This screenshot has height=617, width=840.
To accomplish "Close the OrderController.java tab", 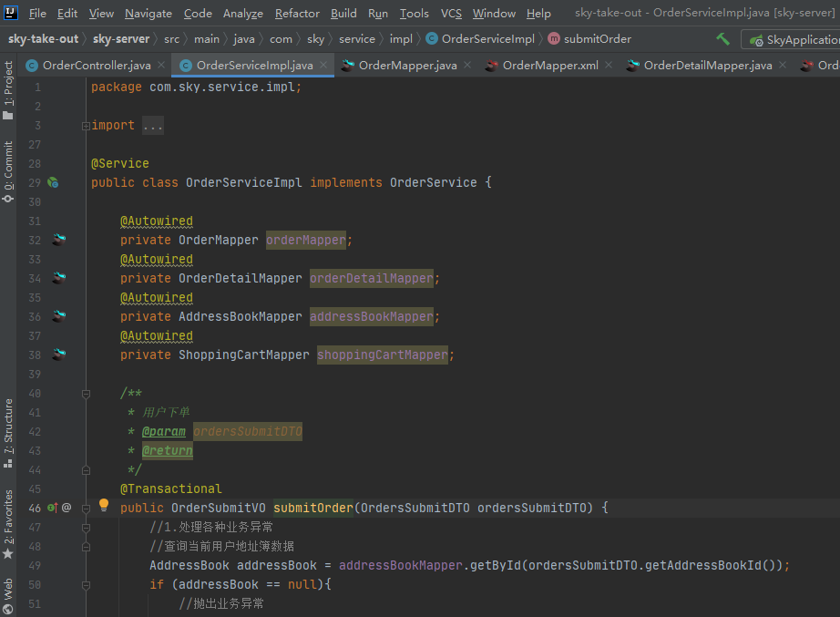I will pos(161,65).
